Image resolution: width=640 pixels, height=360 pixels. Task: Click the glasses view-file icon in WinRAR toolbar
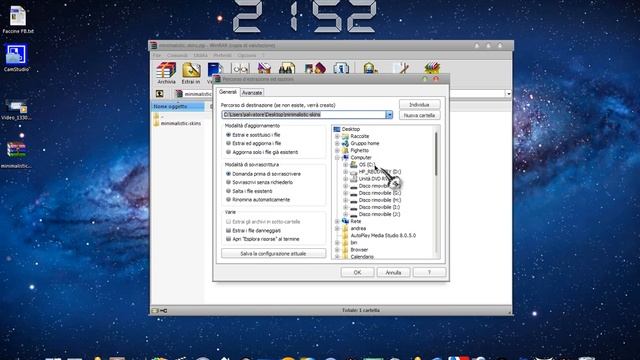tap(240, 69)
